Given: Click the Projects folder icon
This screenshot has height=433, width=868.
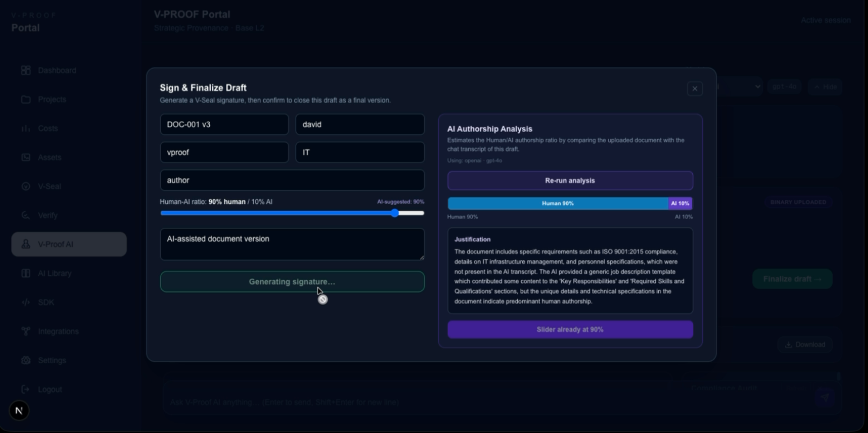Looking at the screenshot, I should 26,99.
